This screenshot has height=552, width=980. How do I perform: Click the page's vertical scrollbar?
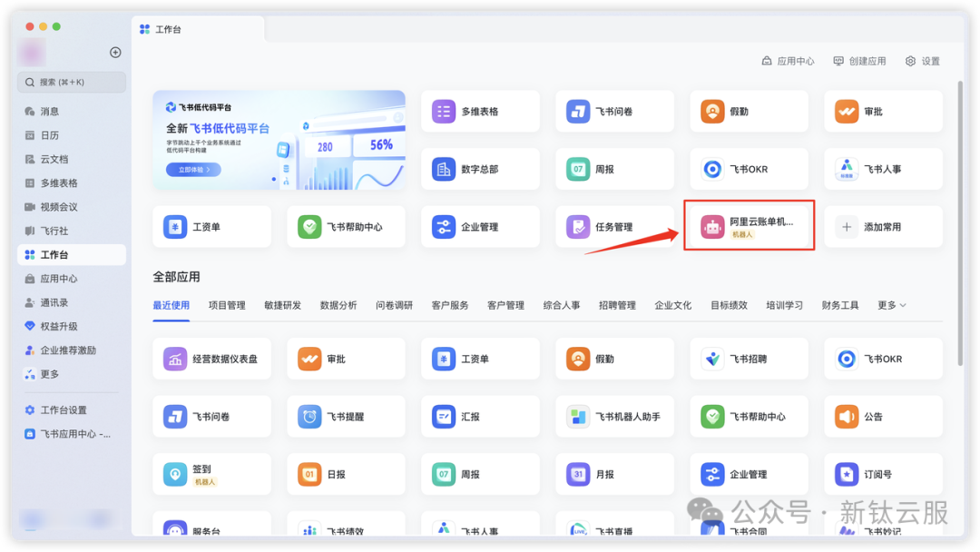click(x=961, y=223)
